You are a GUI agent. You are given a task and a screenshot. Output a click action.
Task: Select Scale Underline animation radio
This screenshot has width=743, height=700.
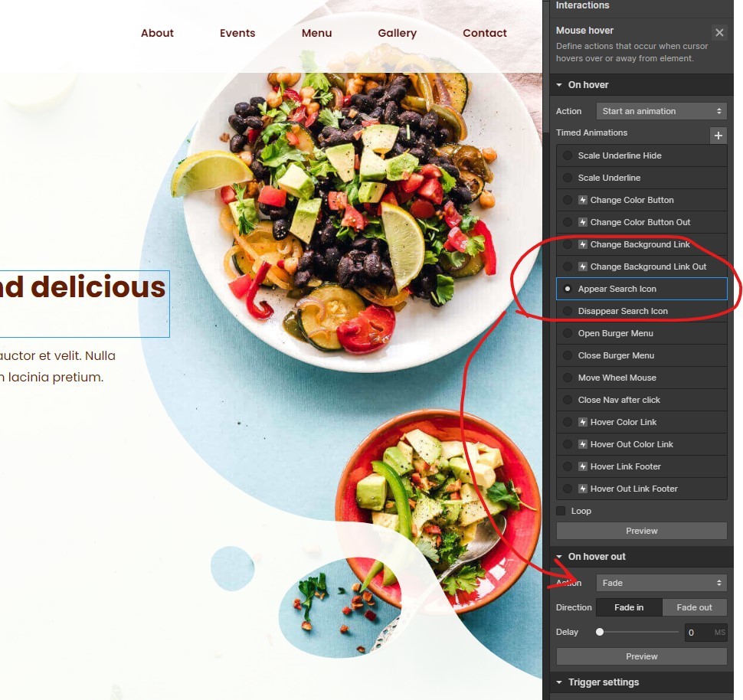click(567, 178)
